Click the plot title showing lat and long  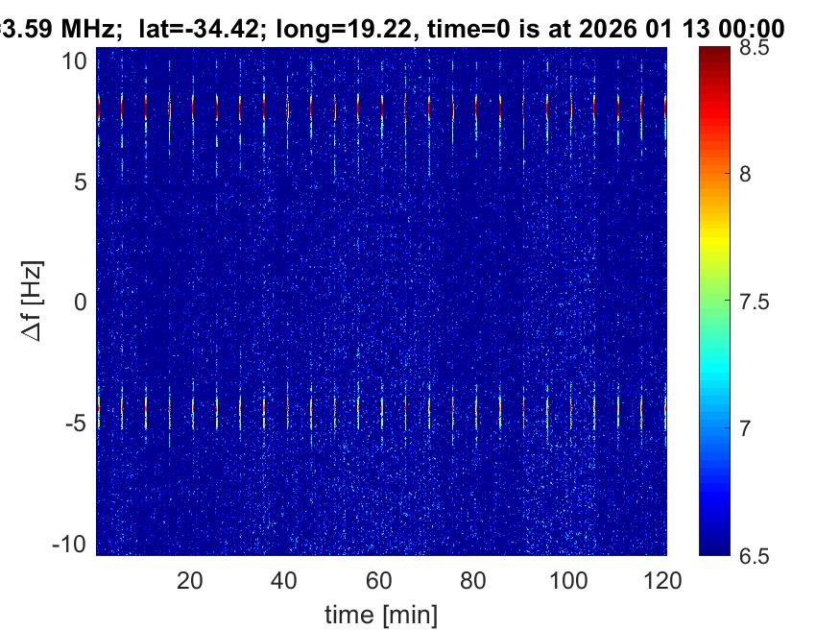(x=392, y=29)
